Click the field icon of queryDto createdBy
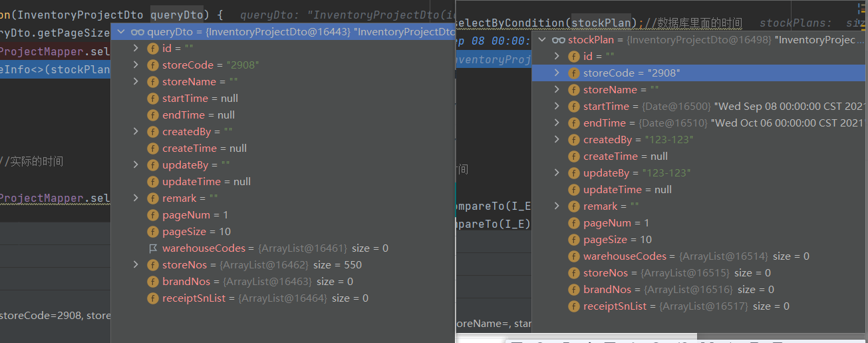 pos(153,132)
